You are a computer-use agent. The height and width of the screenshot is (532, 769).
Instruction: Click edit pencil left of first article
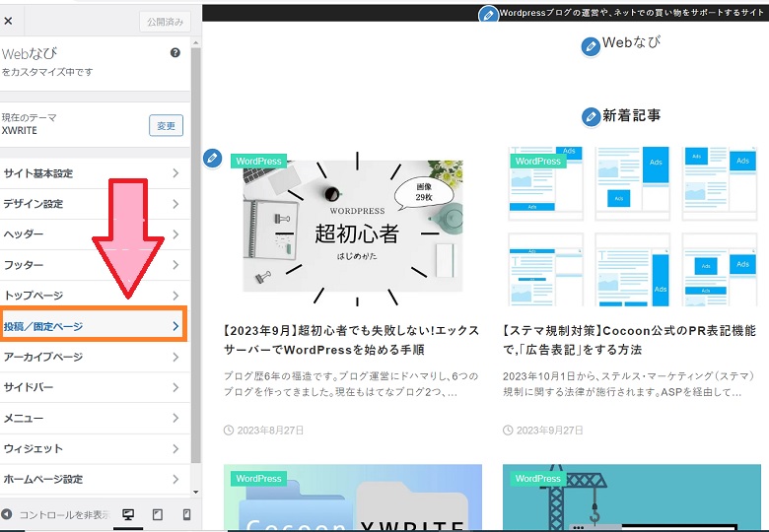tap(212, 158)
